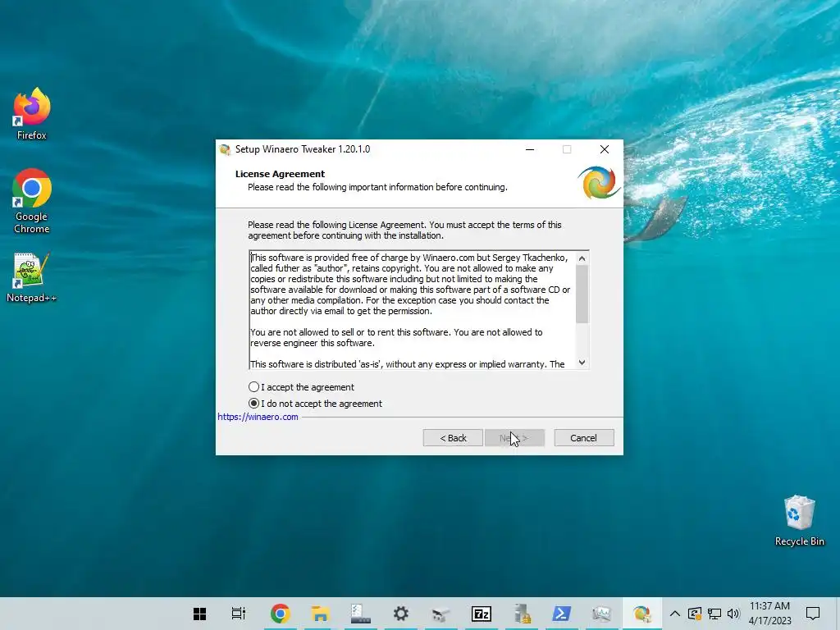Click the license scrollbar up arrow
The width and height of the screenshot is (840, 630).
[582, 258]
